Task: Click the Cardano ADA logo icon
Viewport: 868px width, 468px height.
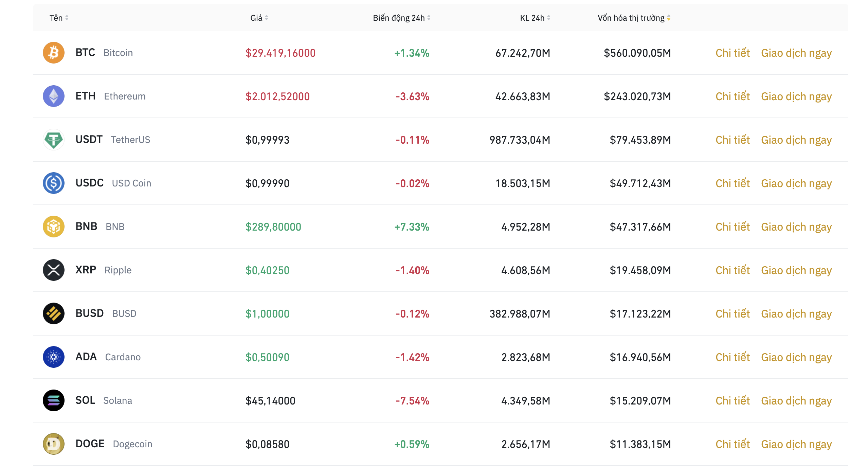Action: click(54, 357)
